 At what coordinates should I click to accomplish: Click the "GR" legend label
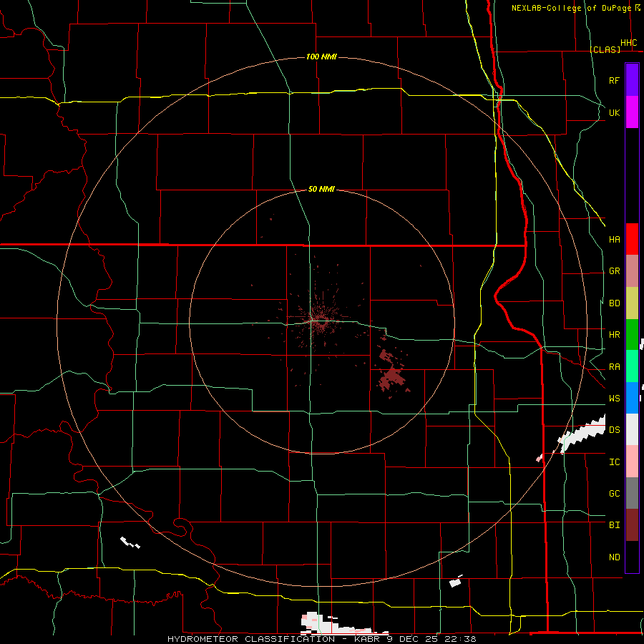614,271
